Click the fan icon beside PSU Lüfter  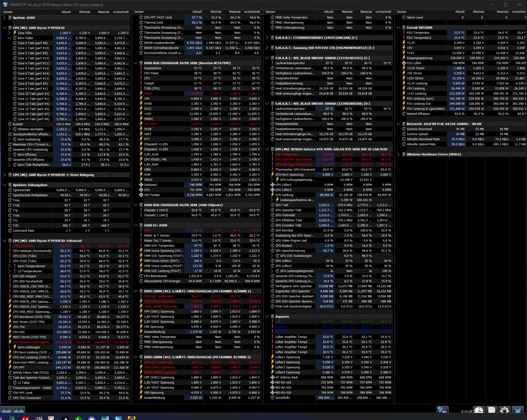tap(404, 63)
